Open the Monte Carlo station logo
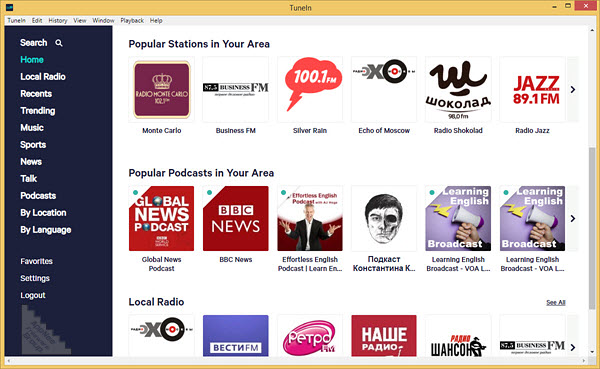The width and height of the screenshot is (600, 369). [161, 90]
